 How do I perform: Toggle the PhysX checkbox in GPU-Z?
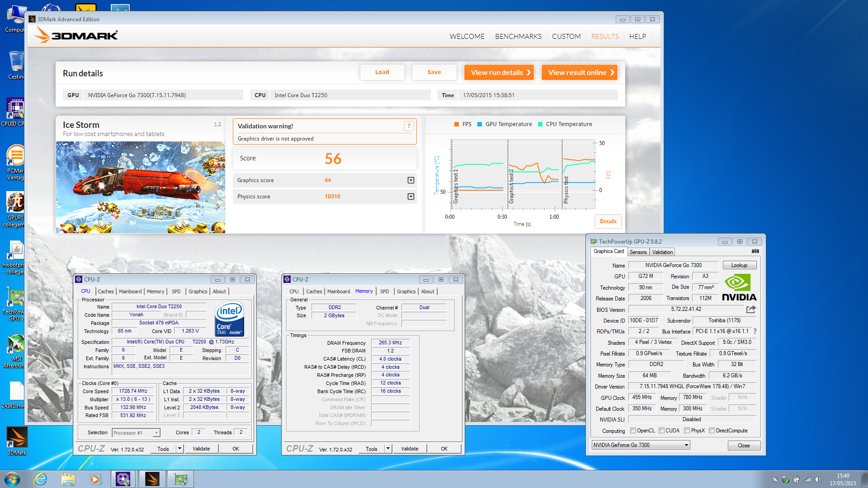click(x=687, y=431)
